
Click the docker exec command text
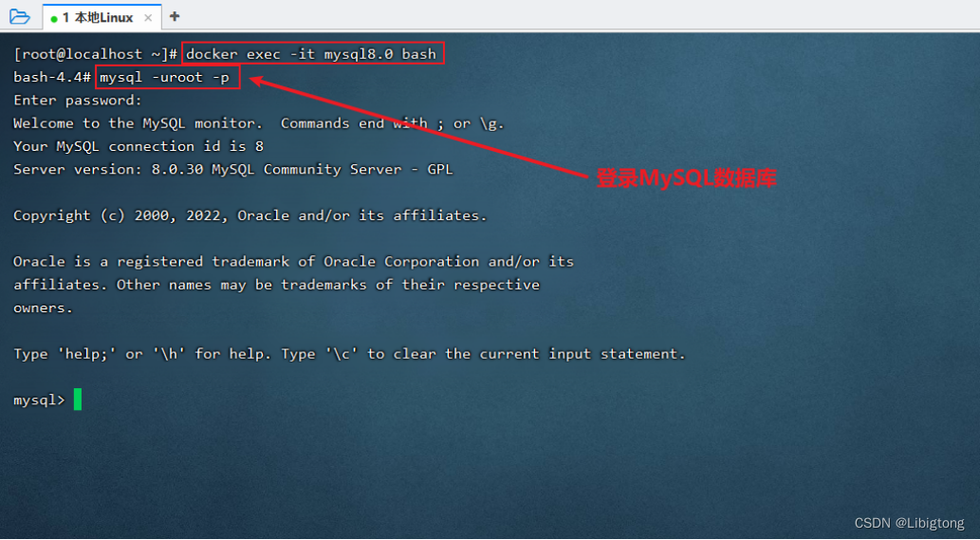(311, 54)
